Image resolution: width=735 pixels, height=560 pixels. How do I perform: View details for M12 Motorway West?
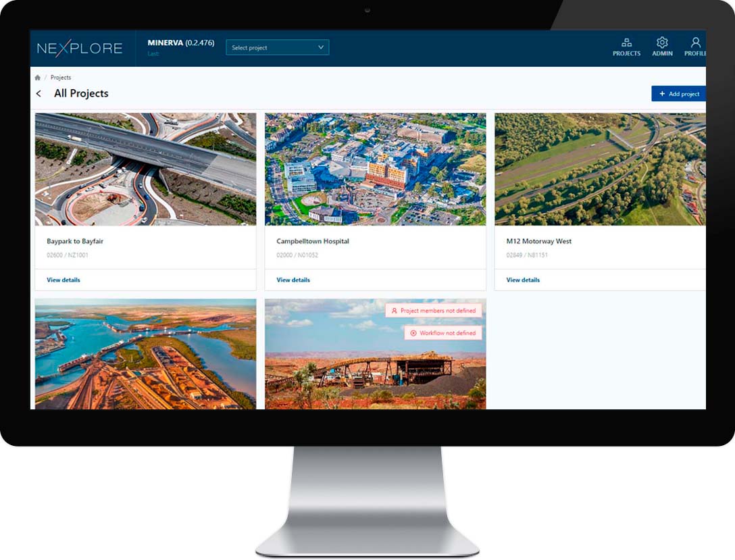coord(523,280)
